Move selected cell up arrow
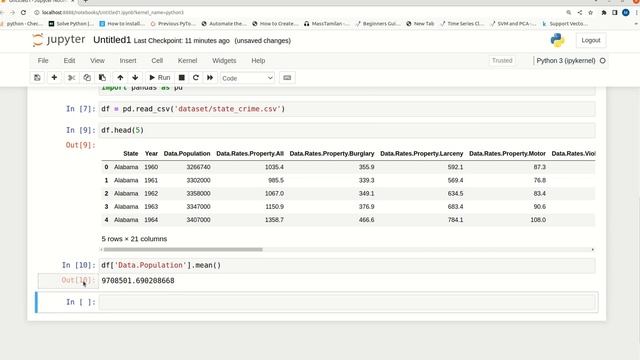The image size is (640, 360). [120, 78]
